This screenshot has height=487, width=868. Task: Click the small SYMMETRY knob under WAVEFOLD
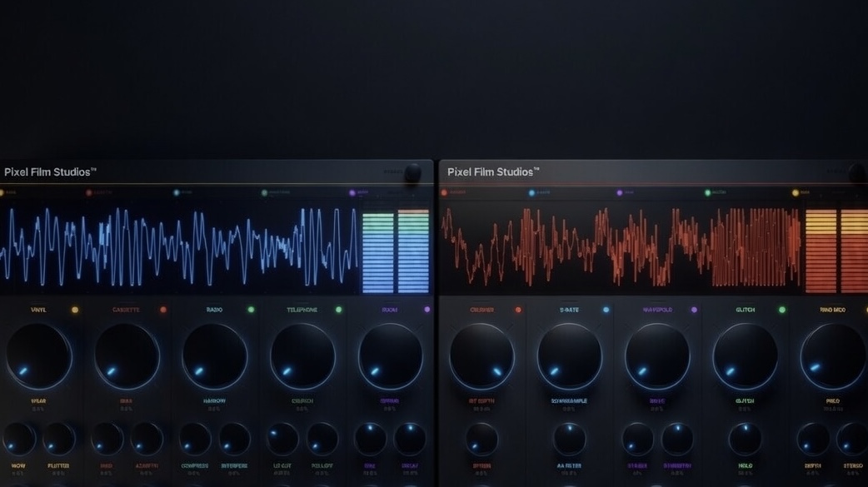click(677, 440)
